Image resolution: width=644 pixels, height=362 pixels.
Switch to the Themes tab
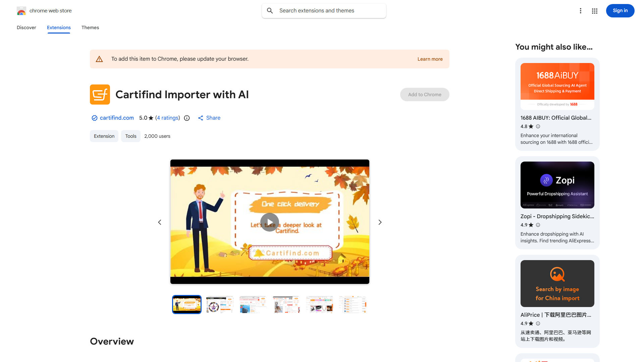90,27
